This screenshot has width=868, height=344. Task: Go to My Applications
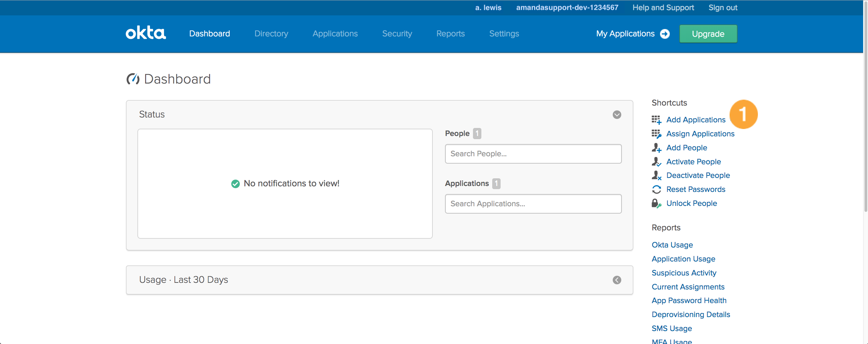point(625,34)
